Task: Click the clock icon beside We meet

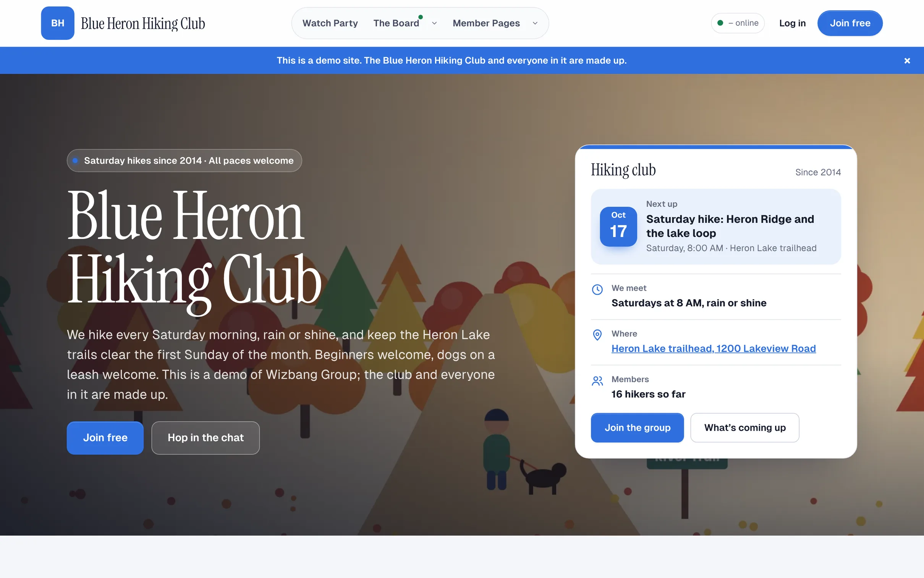Action: tap(597, 289)
